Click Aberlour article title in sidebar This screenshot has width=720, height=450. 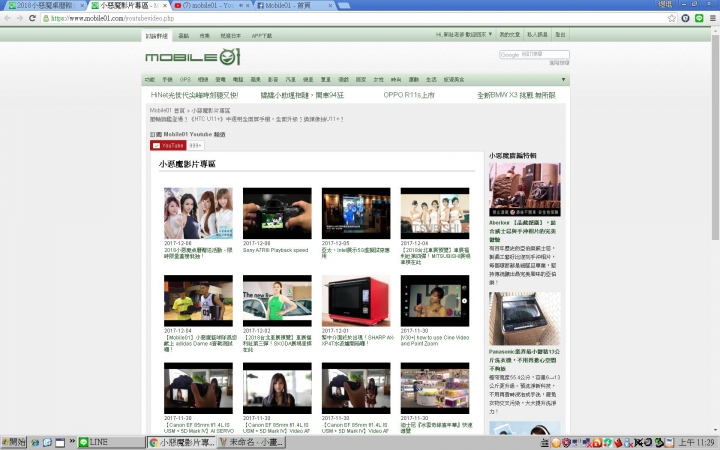click(523, 231)
